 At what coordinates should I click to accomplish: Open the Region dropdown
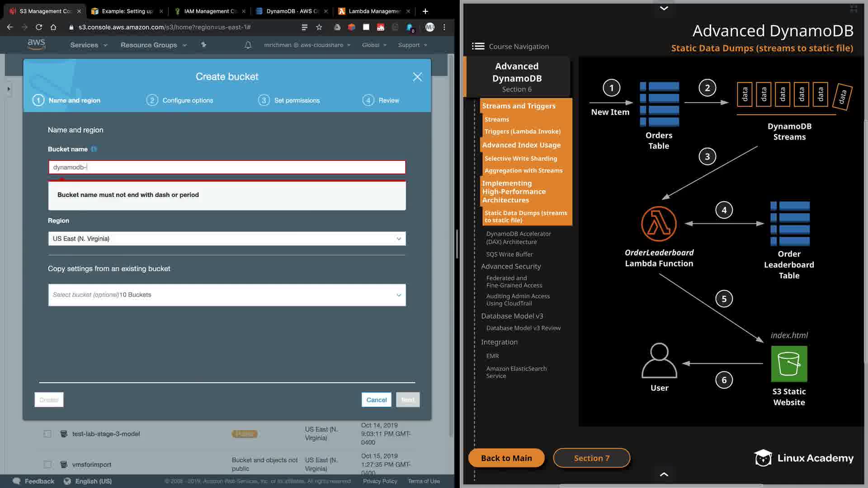tap(227, 239)
